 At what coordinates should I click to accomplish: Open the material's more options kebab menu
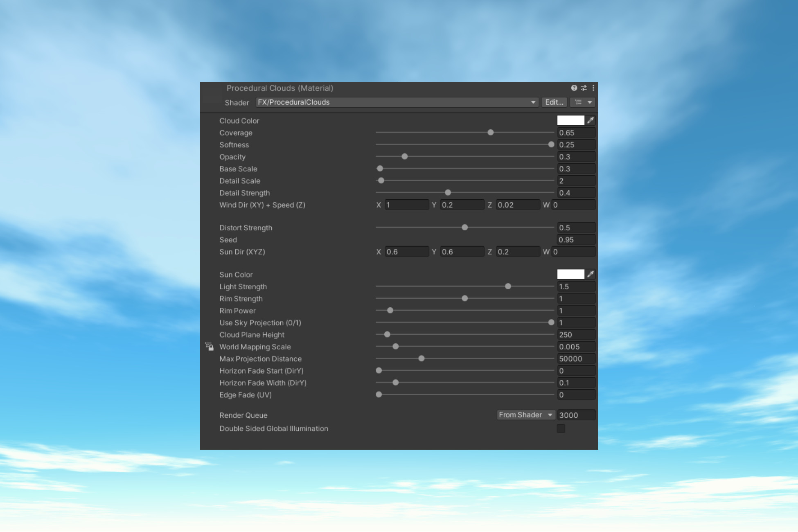(x=594, y=88)
